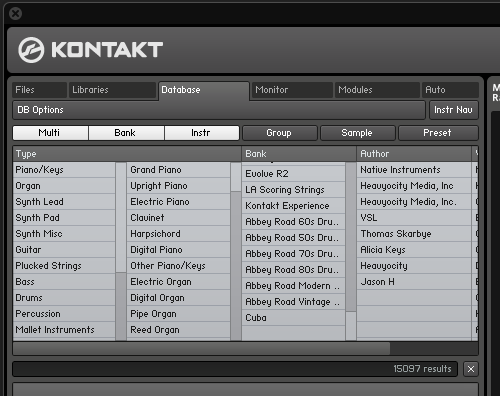Filter by author Jason H

point(414,282)
